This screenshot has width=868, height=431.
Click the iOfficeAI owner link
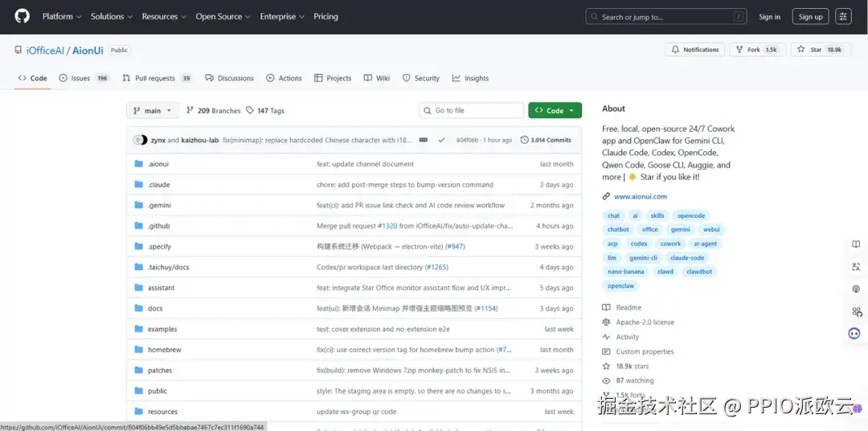(x=45, y=51)
